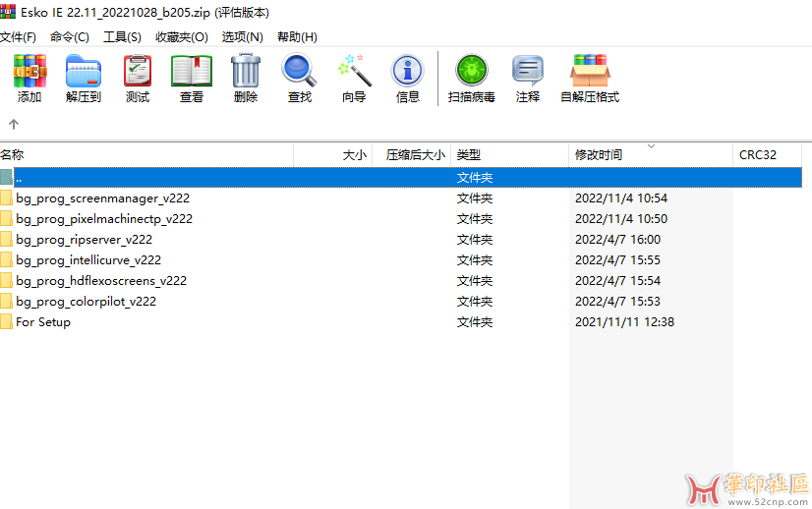Click the 查看 (View) book icon
Viewport: 812px width, 509px height.
pos(192,71)
